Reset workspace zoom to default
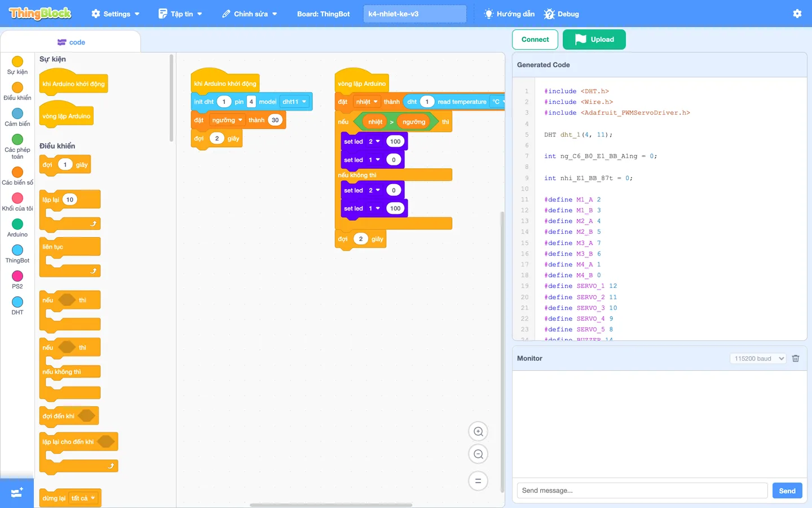Image resolution: width=812 pixels, height=508 pixels. (478, 481)
